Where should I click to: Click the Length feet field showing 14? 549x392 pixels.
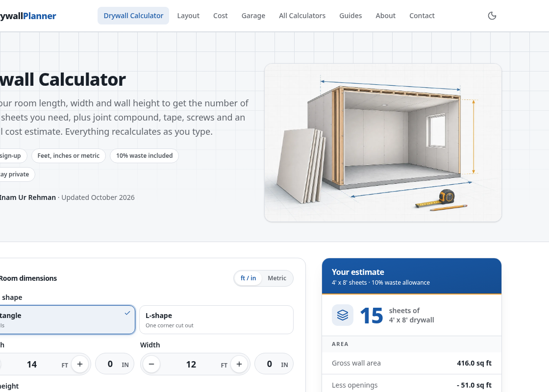32,365
